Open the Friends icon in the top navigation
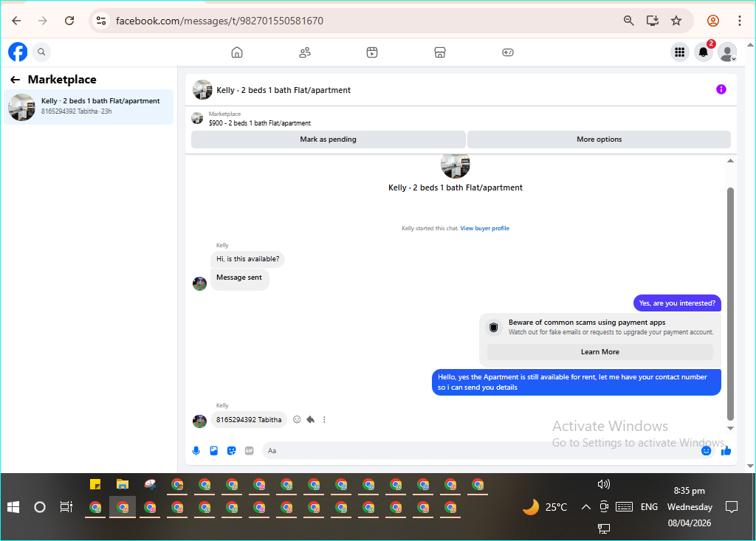 click(x=305, y=52)
